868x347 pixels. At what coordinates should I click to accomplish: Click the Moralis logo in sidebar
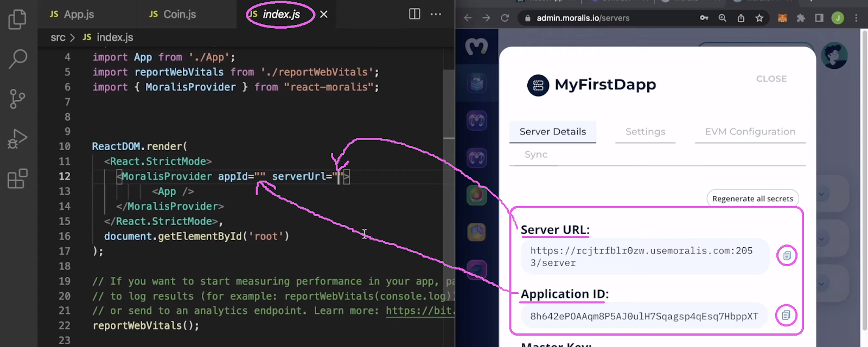(x=476, y=47)
